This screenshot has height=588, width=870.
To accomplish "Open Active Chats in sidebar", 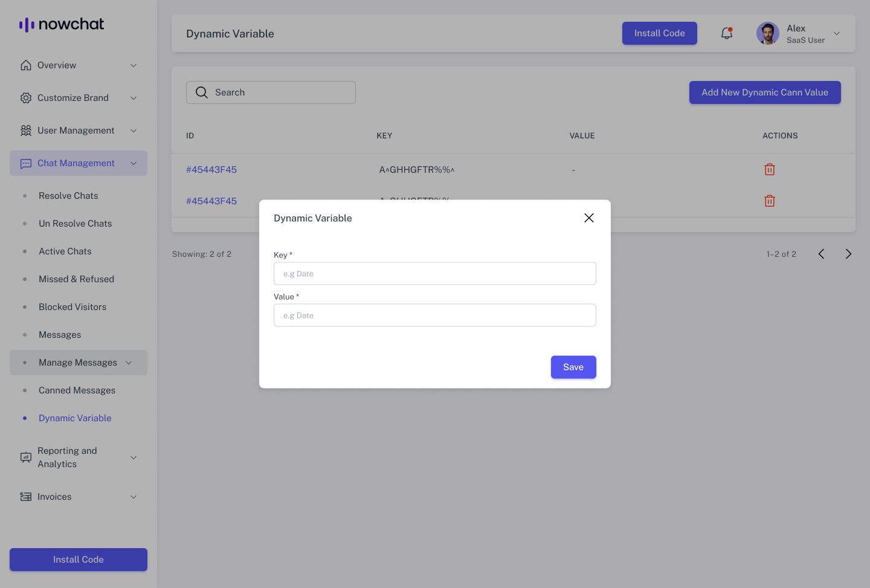I will [x=65, y=251].
